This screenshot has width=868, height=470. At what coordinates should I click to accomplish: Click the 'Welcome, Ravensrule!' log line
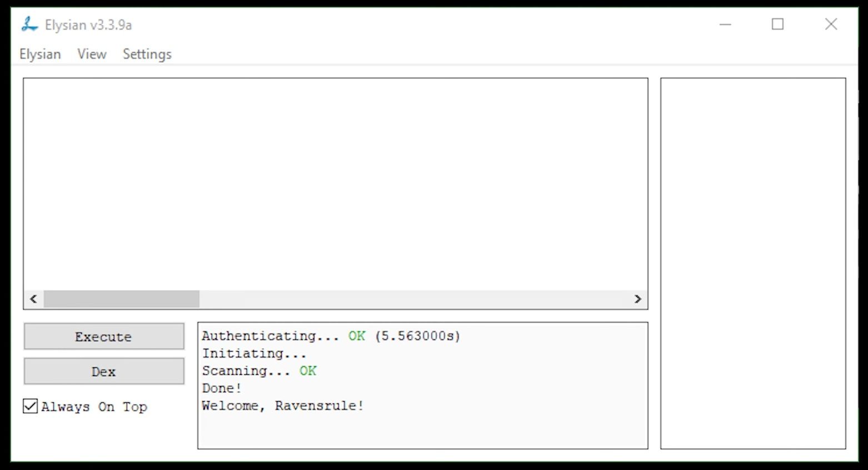283,406
